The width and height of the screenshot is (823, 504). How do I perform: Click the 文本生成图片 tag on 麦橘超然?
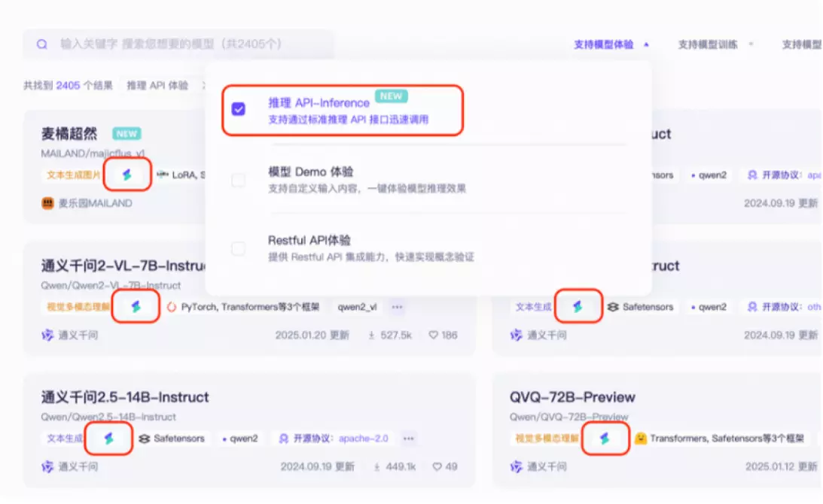coord(73,175)
